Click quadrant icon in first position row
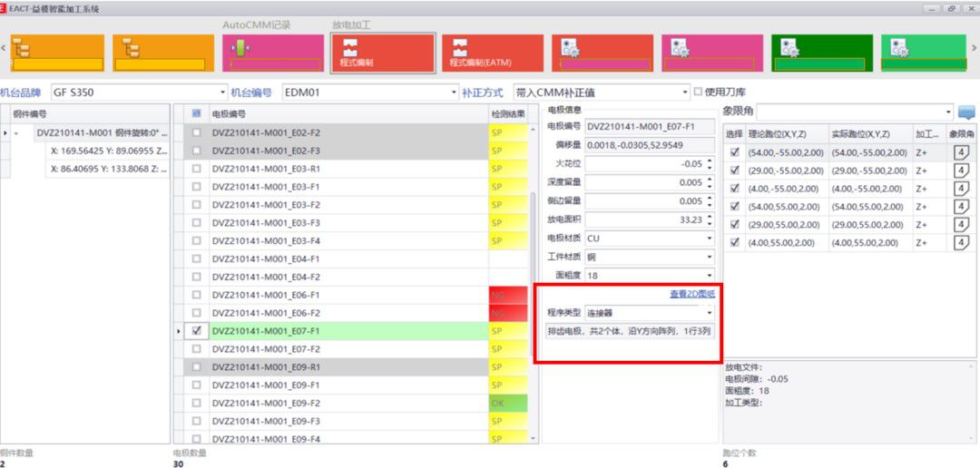The image size is (980, 468). [x=961, y=152]
